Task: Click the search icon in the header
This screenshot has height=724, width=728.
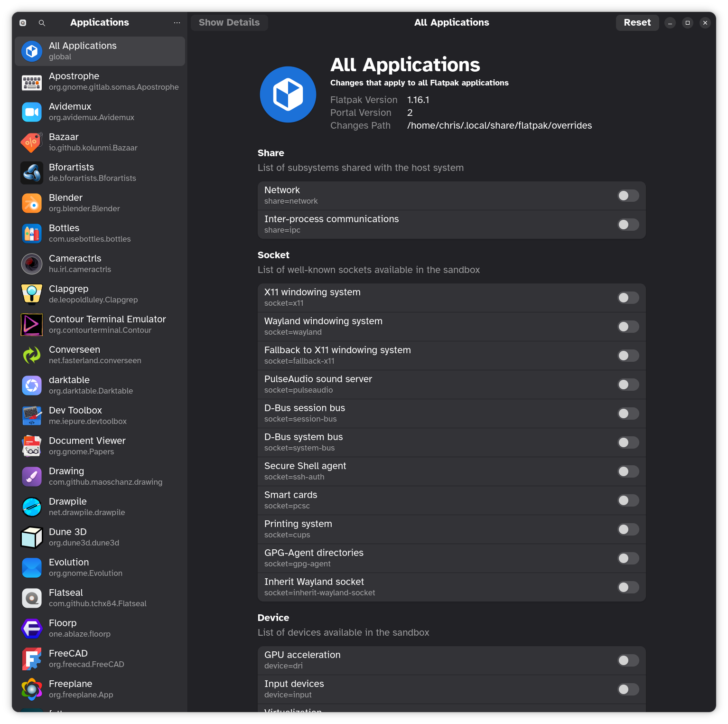Action: point(42,22)
